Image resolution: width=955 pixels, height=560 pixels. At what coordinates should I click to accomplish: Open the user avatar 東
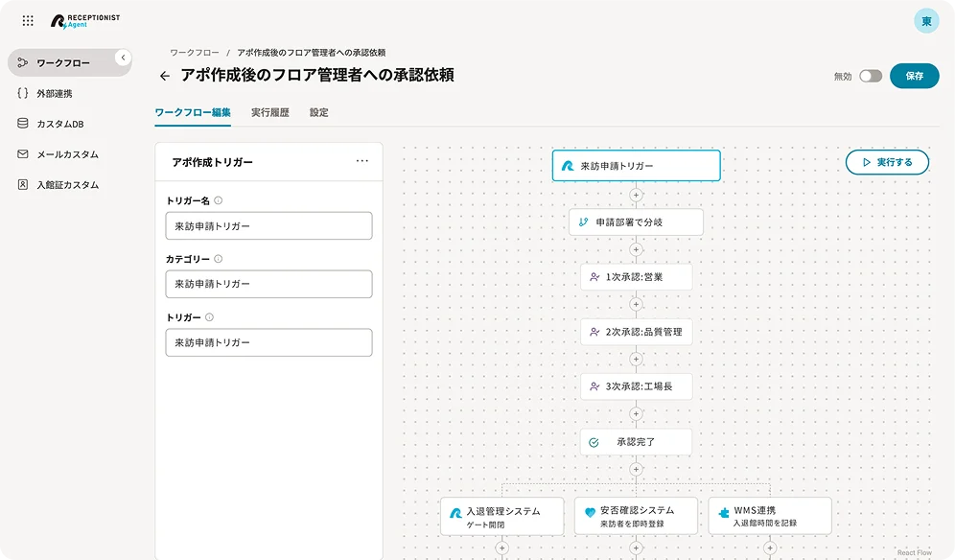(926, 21)
